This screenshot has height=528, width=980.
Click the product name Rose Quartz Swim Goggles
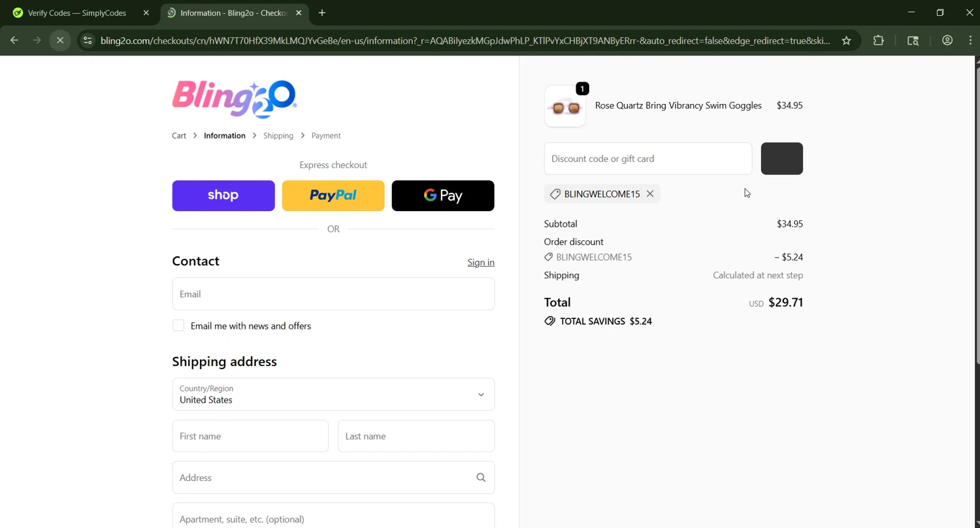678,105
